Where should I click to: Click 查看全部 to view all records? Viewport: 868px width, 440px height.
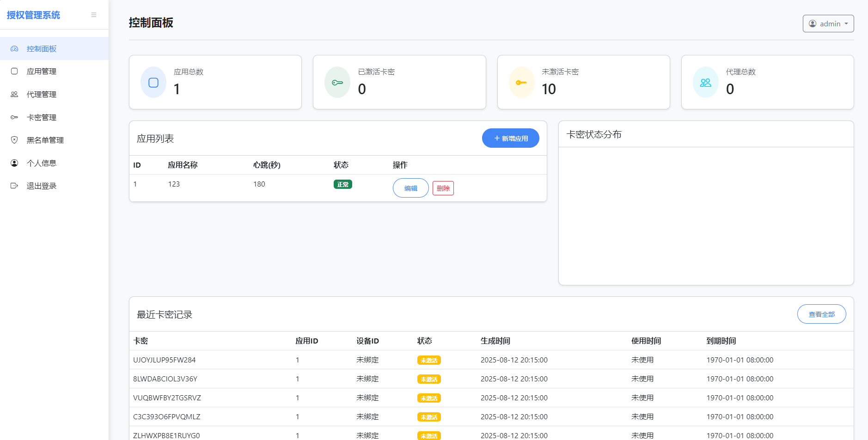tap(821, 314)
